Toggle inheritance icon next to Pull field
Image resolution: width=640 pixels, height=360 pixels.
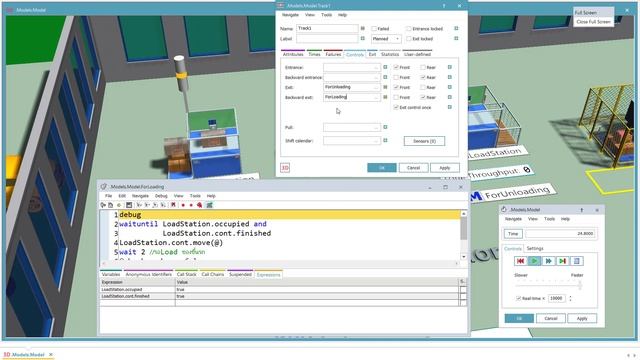pyautogui.click(x=385, y=127)
